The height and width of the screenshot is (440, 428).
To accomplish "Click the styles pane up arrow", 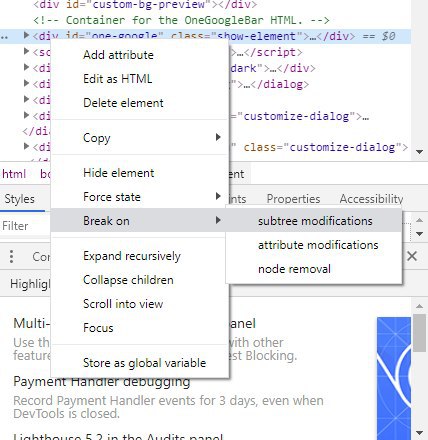I will click(420, 220).
